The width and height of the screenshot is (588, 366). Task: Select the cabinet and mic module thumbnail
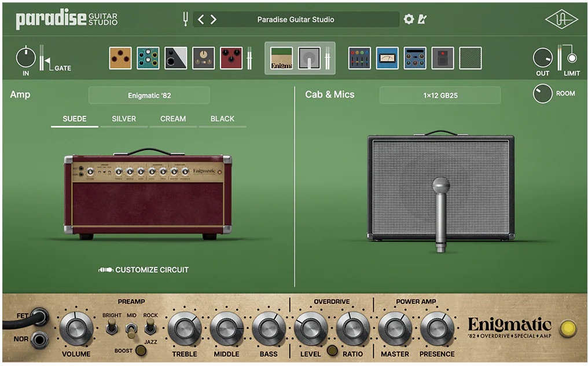coord(310,58)
